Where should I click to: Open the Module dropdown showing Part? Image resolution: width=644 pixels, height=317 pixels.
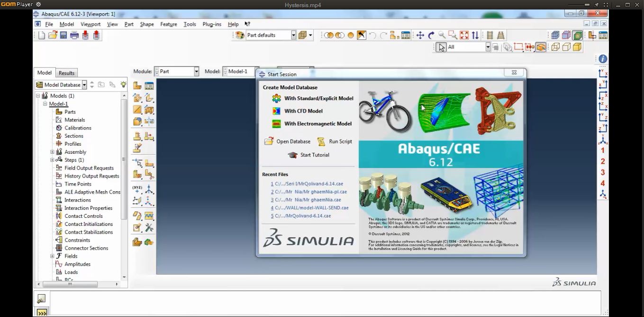[x=196, y=71]
